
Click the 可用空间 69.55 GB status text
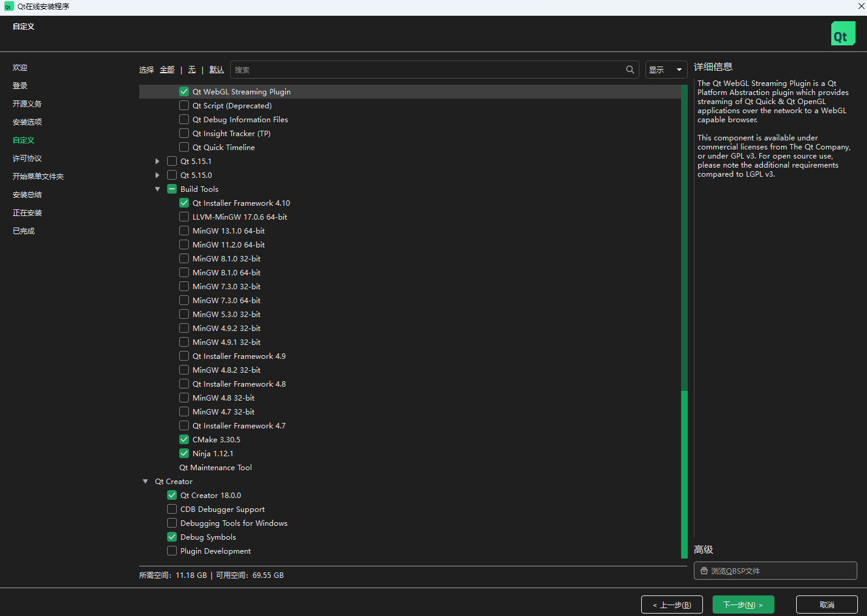(x=250, y=575)
